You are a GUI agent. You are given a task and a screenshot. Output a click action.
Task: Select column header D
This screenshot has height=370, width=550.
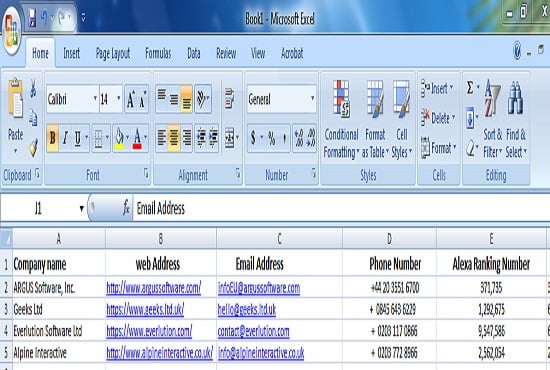389,239
